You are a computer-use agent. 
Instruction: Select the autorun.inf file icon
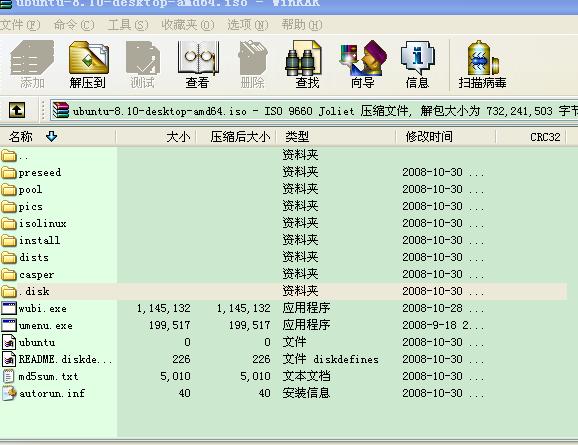(9, 393)
